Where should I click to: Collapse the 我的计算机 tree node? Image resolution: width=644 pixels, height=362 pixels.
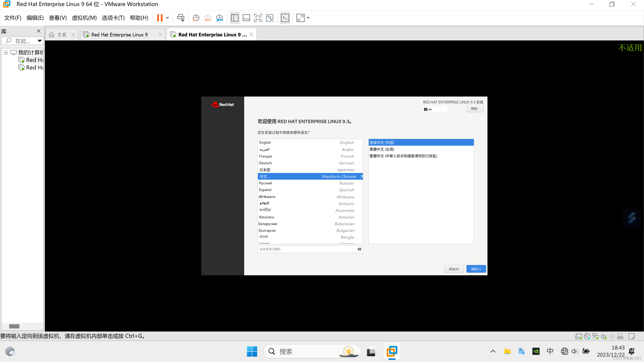click(x=6, y=53)
